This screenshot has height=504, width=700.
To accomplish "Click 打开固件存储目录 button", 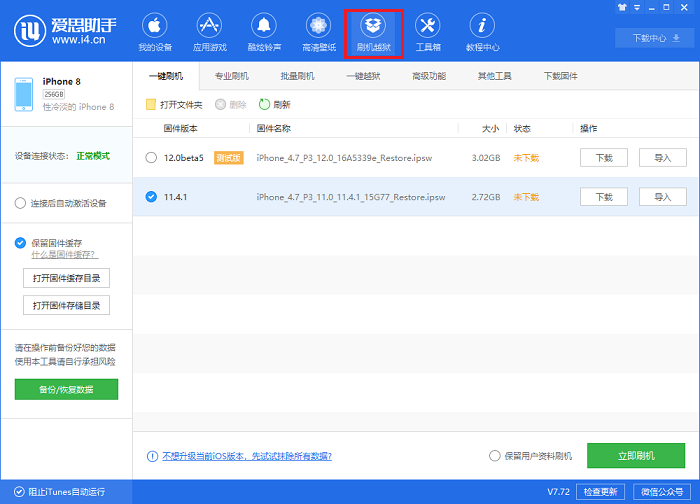I will (x=66, y=305).
